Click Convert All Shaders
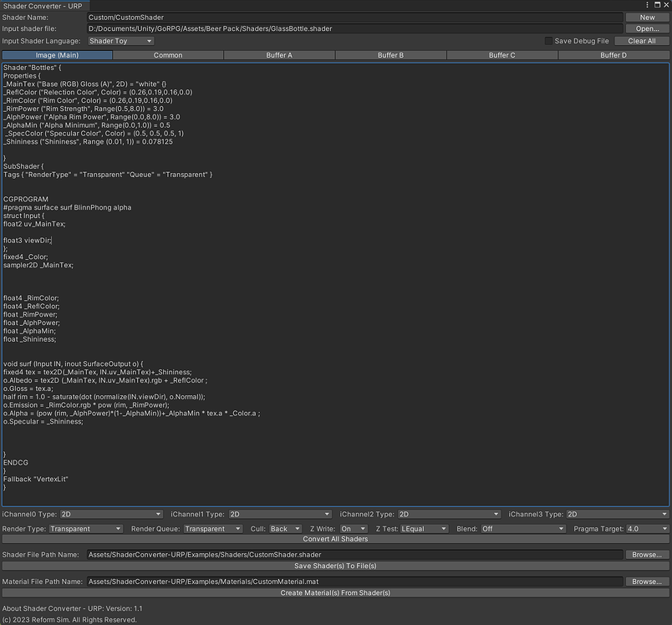 [336, 538]
